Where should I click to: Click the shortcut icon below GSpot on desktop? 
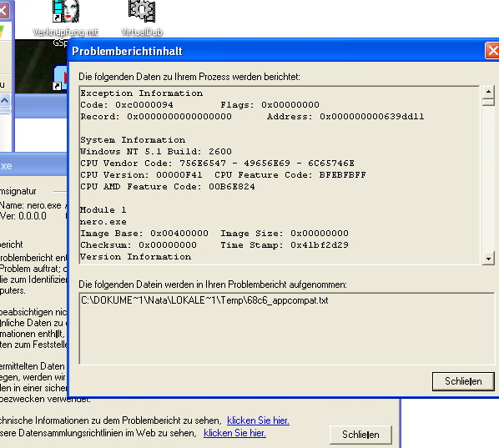tap(60, 78)
